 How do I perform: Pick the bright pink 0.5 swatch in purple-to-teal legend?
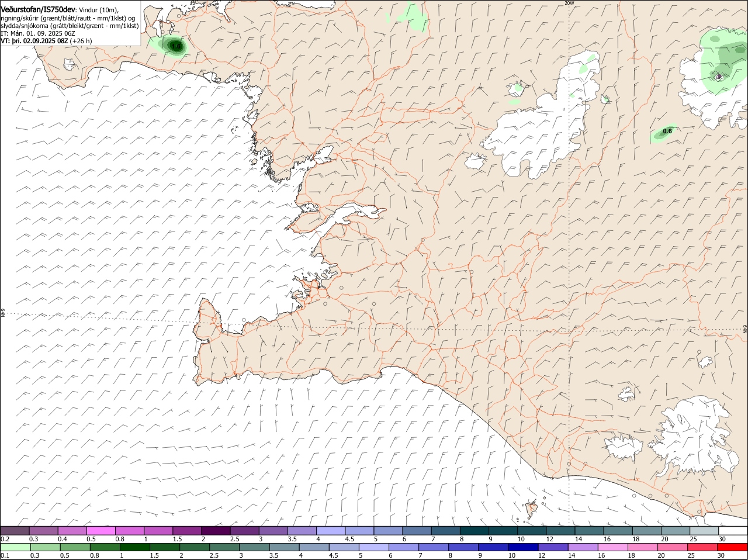point(101,530)
